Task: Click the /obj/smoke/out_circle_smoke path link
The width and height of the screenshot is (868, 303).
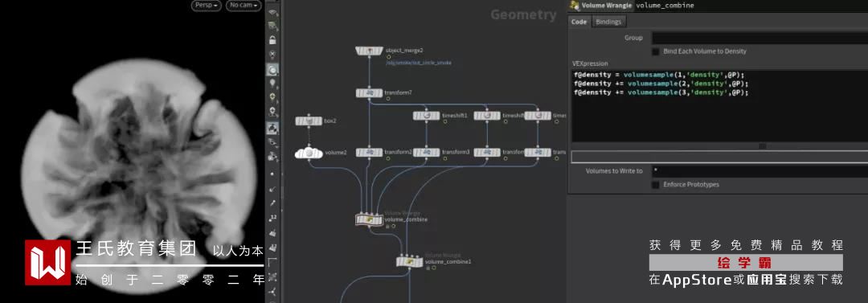Action: pos(419,63)
